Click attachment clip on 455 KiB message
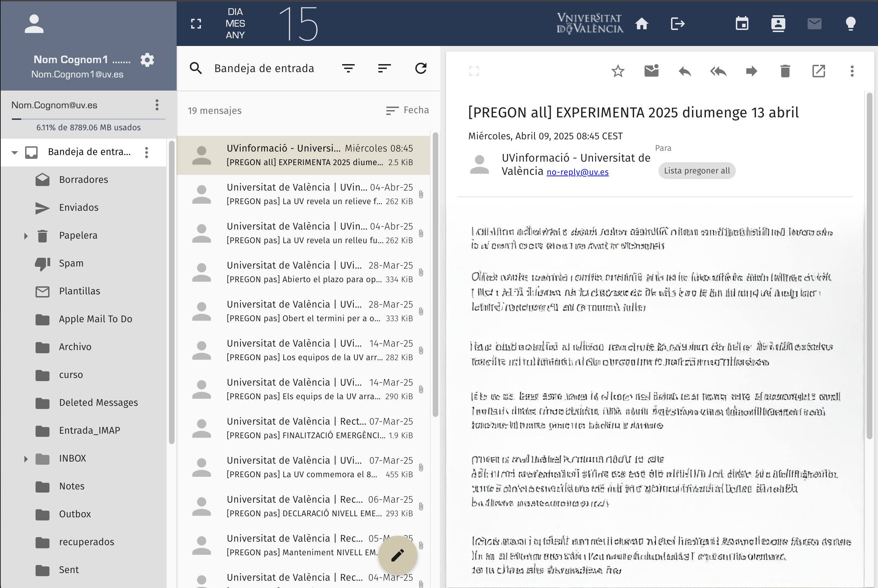878x588 pixels. coord(421,467)
